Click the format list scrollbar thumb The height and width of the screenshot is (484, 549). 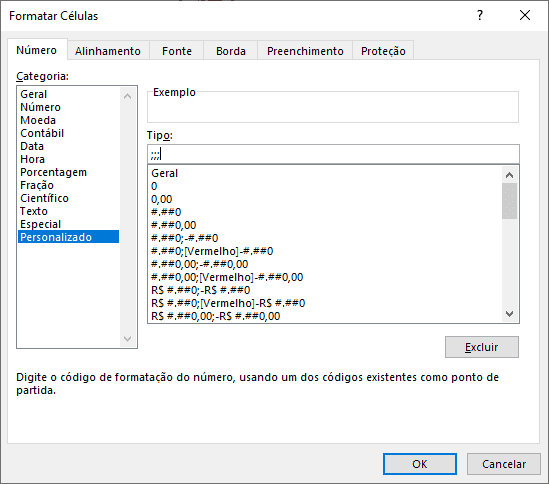point(509,201)
